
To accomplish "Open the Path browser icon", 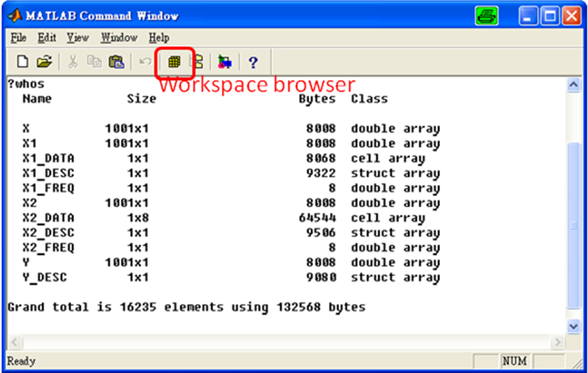I will coord(198,62).
